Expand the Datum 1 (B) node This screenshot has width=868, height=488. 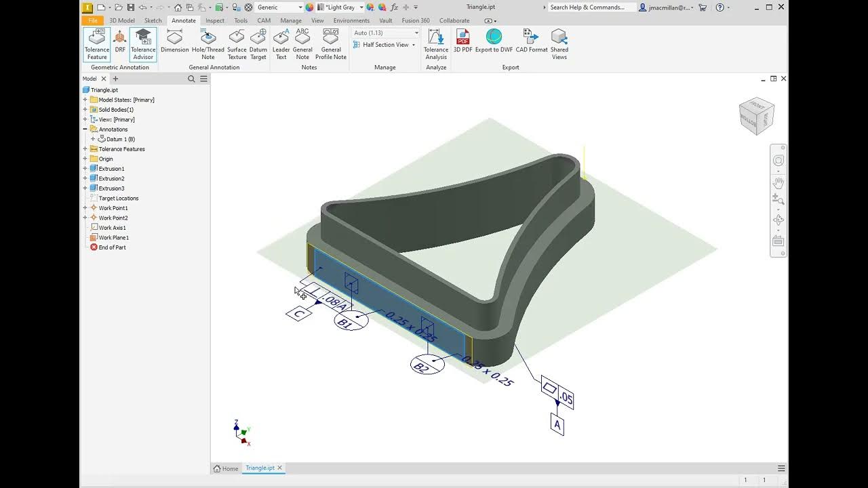93,139
